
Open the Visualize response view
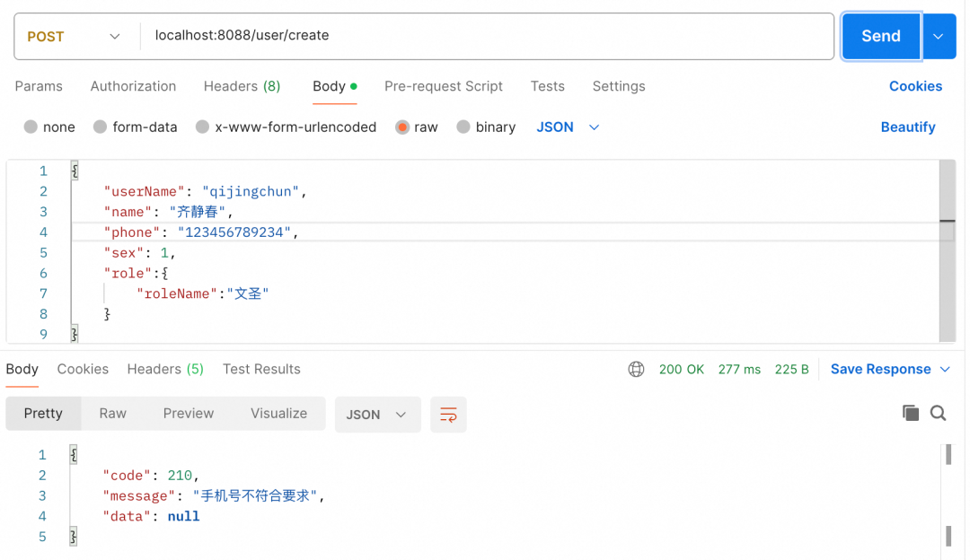279,414
